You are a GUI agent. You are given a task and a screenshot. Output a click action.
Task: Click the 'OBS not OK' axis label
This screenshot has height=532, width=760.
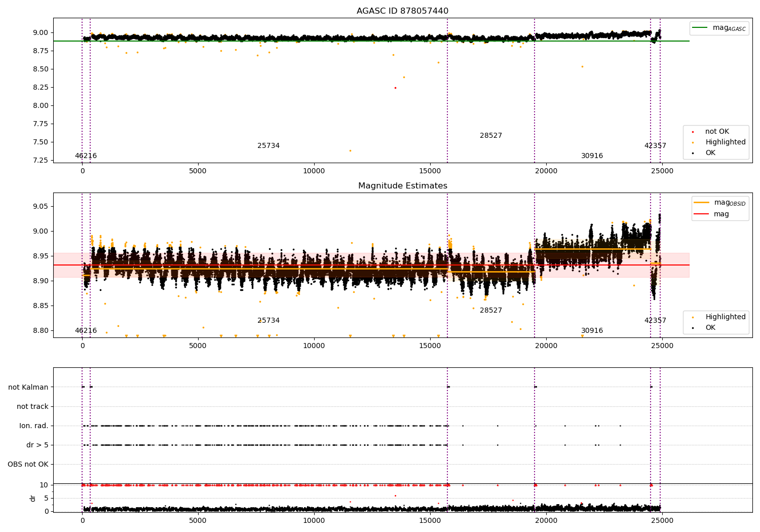[x=28, y=465]
